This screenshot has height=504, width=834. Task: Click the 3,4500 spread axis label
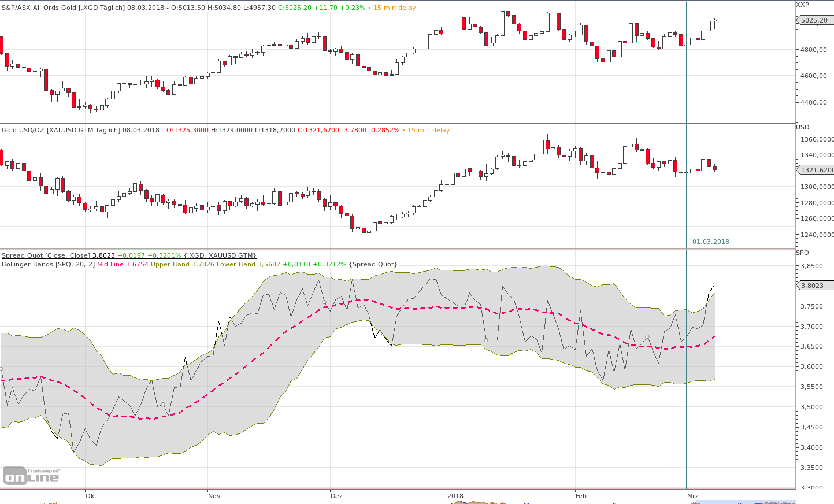tap(812, 428)
